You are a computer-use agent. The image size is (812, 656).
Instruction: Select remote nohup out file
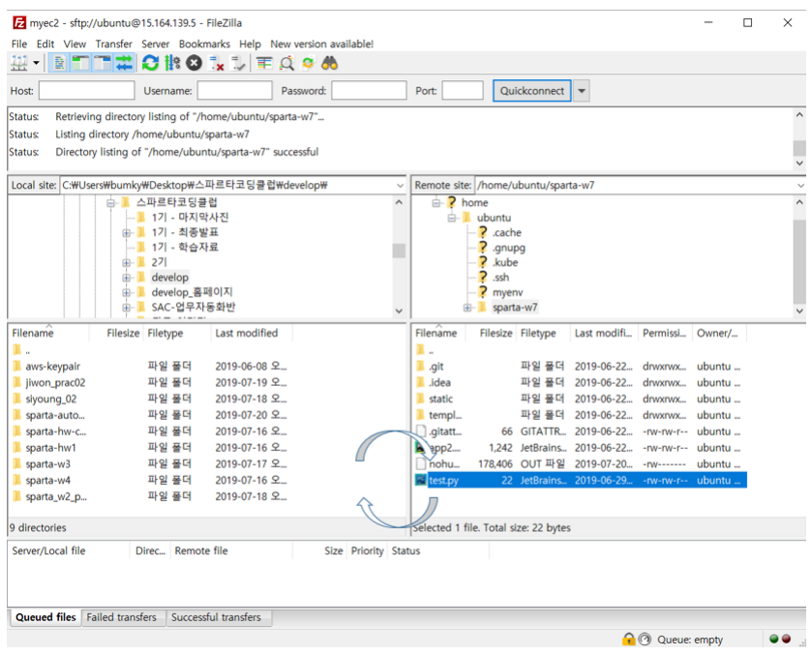click(444, 464)
